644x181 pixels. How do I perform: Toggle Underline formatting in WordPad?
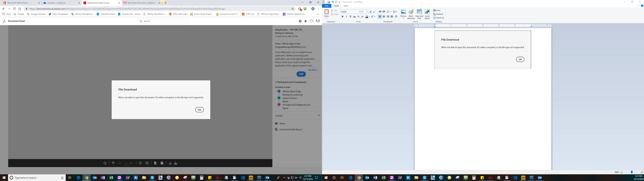coord(350,16)
